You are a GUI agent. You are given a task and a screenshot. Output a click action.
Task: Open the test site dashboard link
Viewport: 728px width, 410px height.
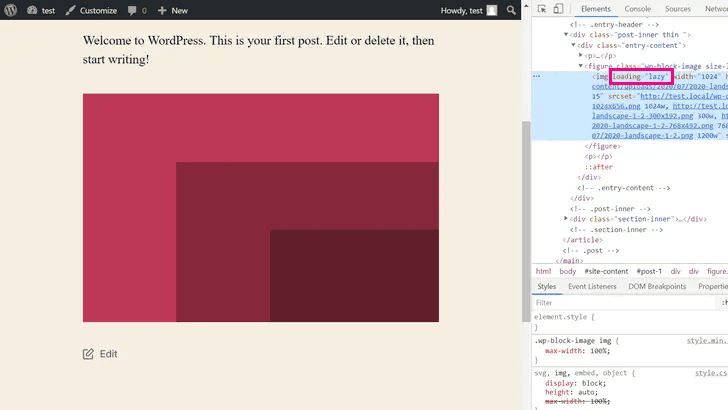click(41, 10)
